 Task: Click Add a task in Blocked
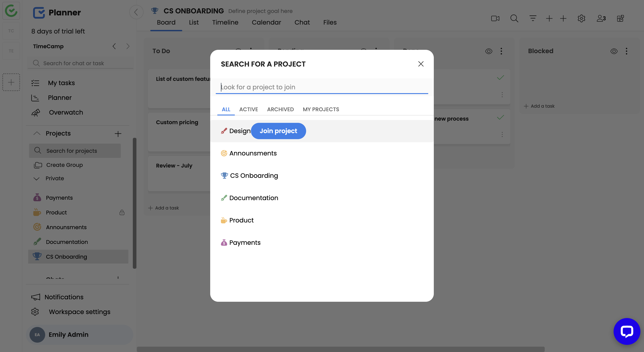click(x=539, y=106)
